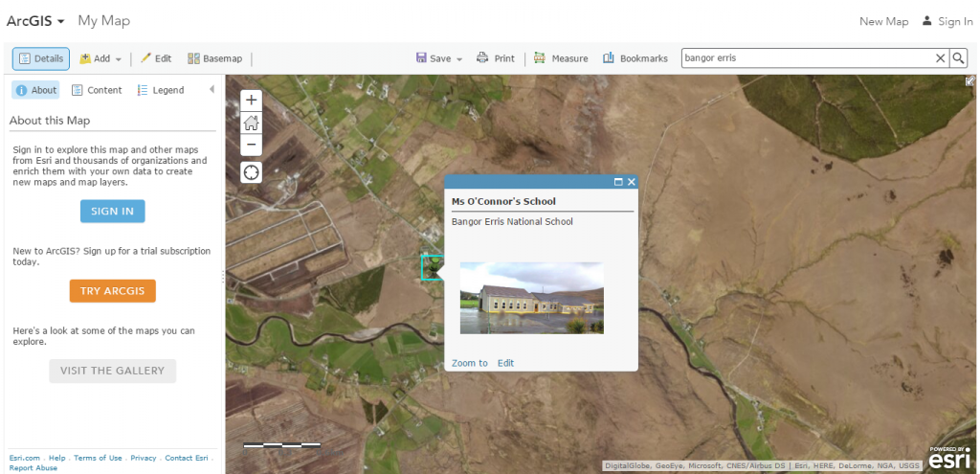Clear the search box with the X

click(940, 58)
